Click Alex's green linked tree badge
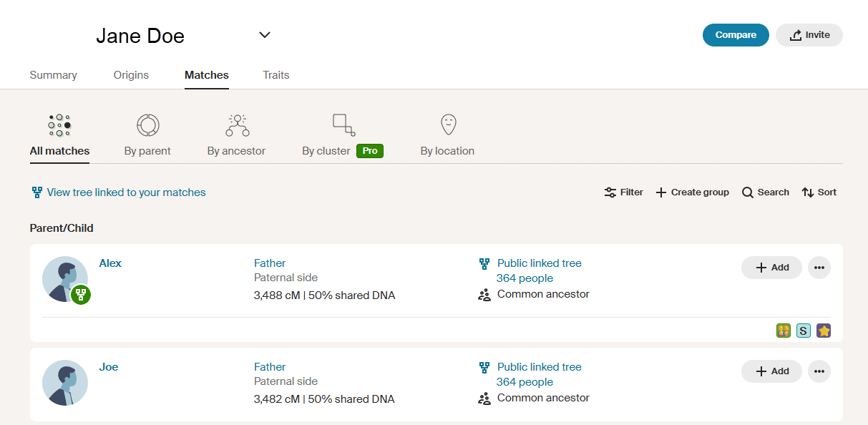 (81, 294)
